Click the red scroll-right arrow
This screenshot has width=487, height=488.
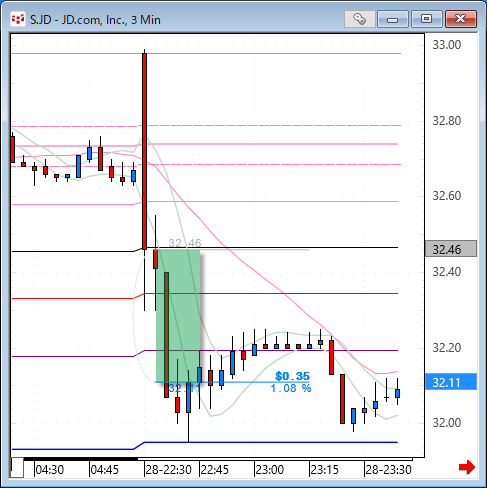coord(466,467)
